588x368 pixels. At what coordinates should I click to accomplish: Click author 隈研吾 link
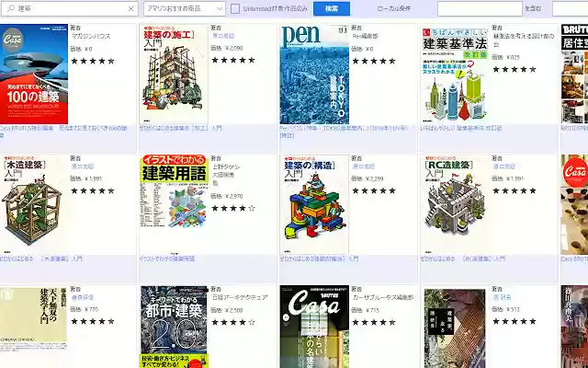pos(503,297)
